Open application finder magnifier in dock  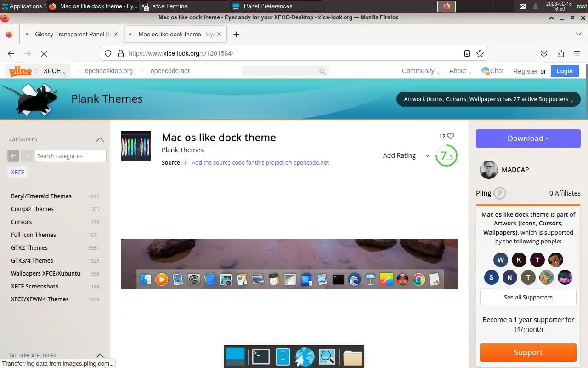pyautogui.click(x=327, y=356)
